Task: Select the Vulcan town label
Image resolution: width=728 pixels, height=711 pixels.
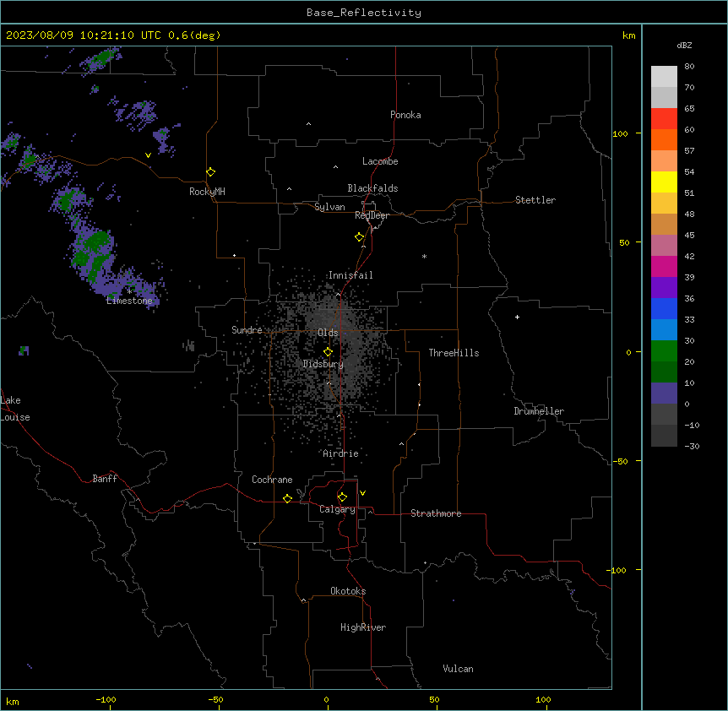Action: (459, 669)
